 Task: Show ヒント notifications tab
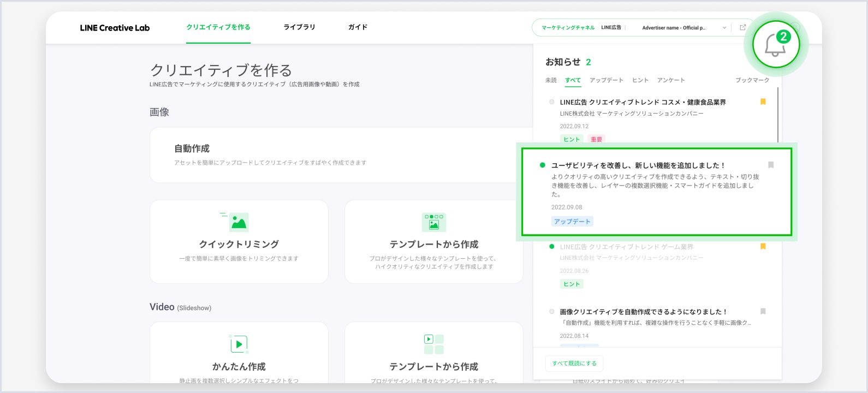(x=640, y=80)
